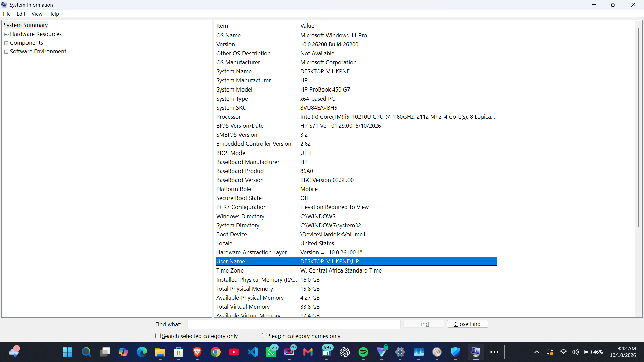Expand the Hardware Resources node
This screenshot has height=362, width=644.
coord(6,34)
